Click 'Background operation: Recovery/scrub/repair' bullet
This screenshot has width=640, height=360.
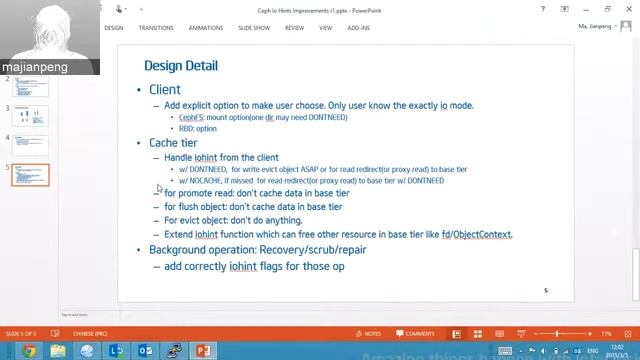pyautogui.click(x=258, y=250)
